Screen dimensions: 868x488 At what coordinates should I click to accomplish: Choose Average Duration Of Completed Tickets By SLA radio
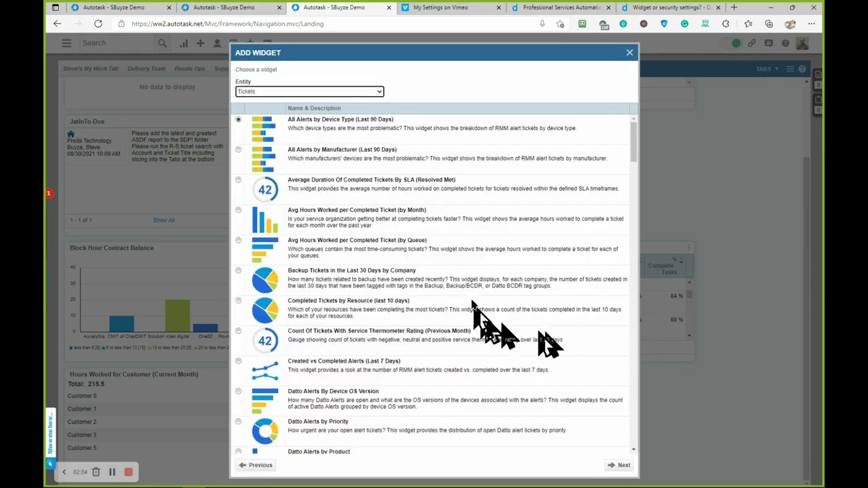238,180
